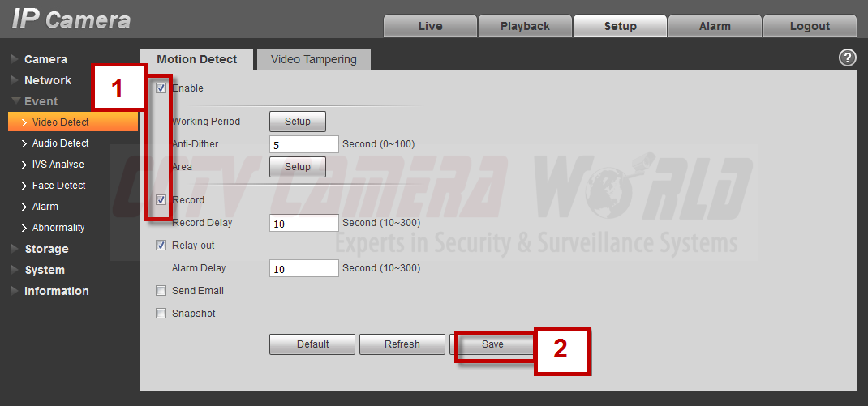868x406 pixels.
Task: Select Audio Detect in the sidebar
Action: click(x=60, y=143)
